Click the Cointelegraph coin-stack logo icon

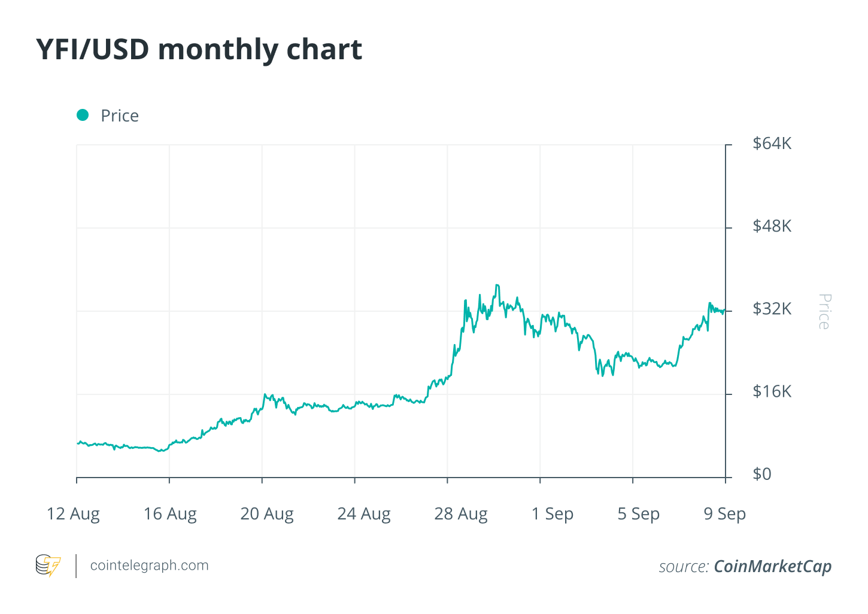48,566
